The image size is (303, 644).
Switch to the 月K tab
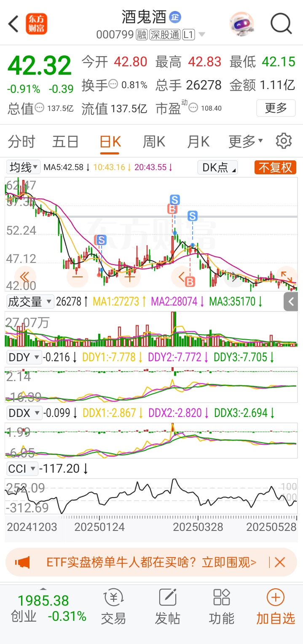[x=198, y=142]
